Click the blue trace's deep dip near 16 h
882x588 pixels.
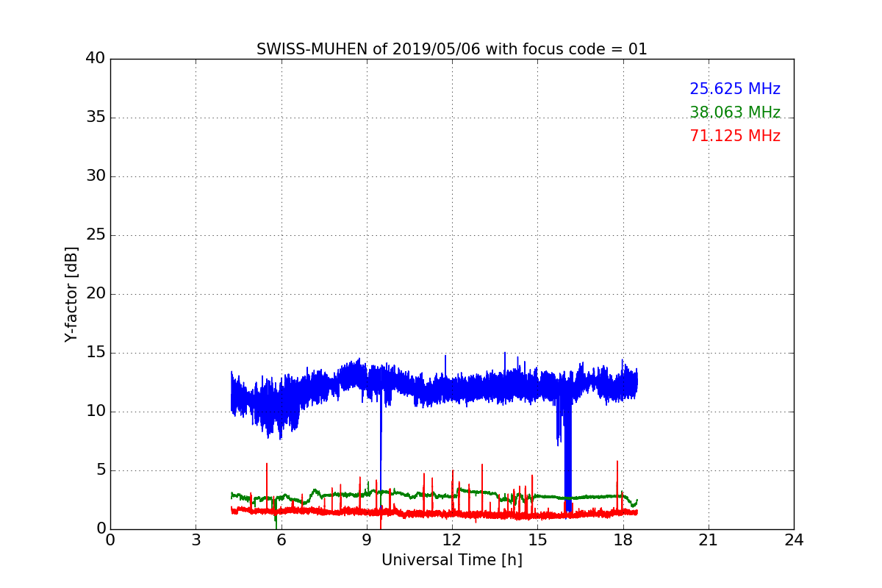point(567,456)
